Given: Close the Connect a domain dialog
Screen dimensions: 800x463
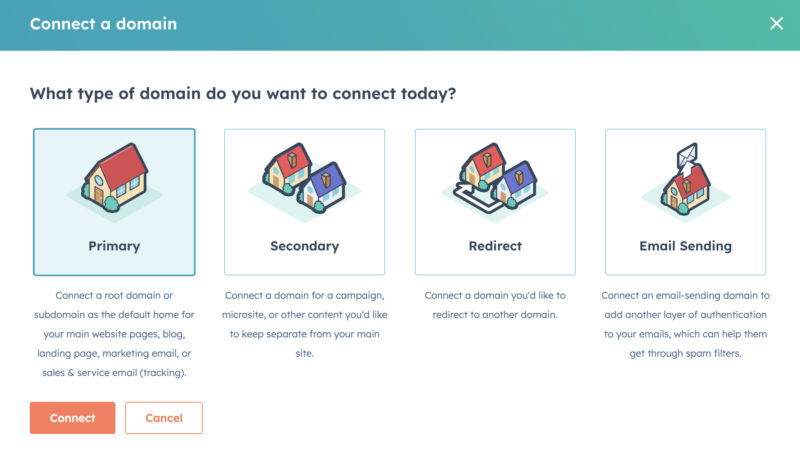Looking at the screenshot, I should 776,23.
